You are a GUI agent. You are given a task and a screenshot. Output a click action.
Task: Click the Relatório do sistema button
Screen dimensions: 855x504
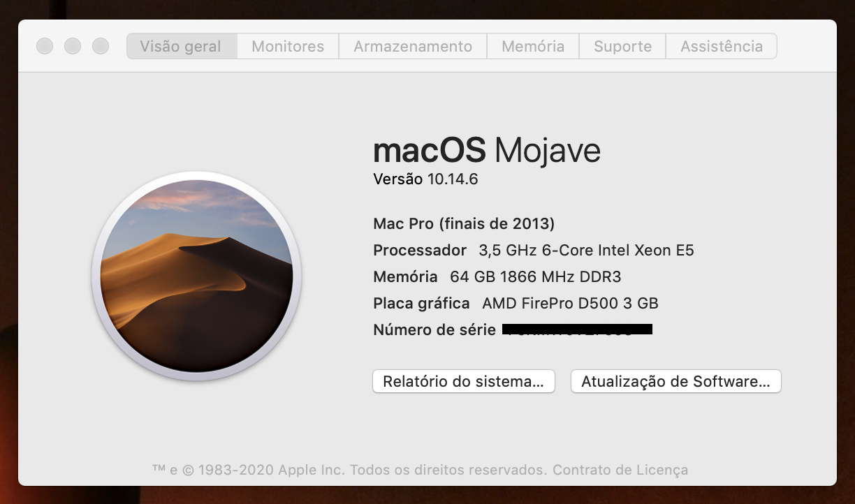point(463,382)
